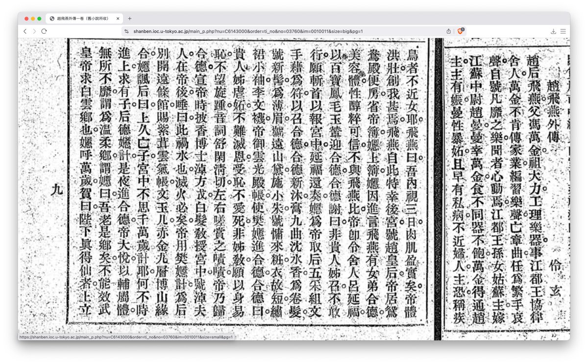Select the 趙飛燕外傳一卷（舊小說所收） tab

[85, 19]
